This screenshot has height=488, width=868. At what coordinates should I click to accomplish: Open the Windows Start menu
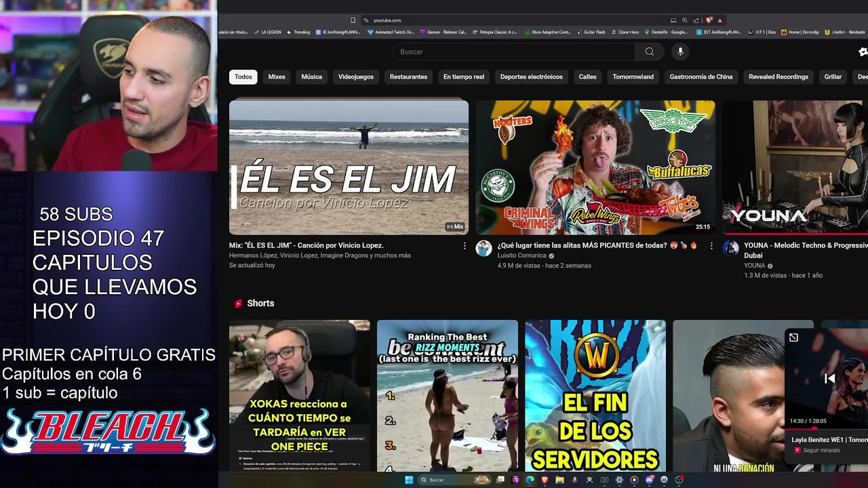click(409, 480)
